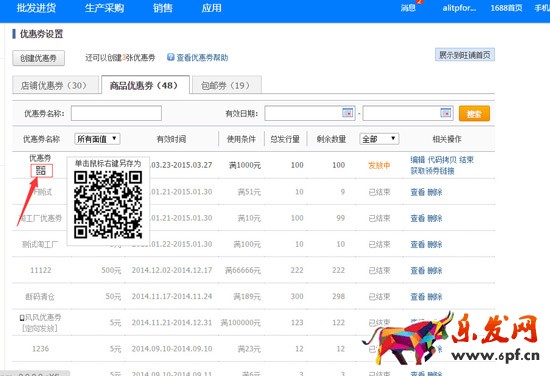
Task: Open the 销售 menu
Action: click(163, 8)
